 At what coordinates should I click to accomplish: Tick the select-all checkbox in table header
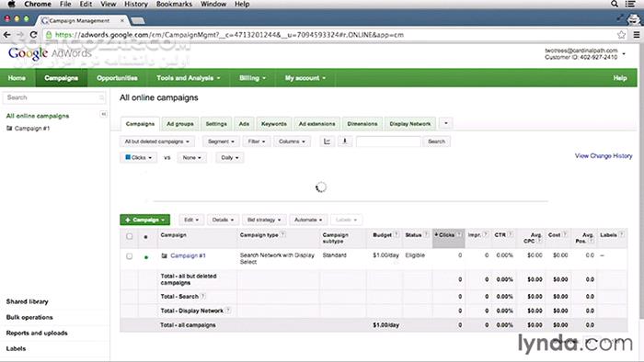pyautogui.click(x=130, y=236)
